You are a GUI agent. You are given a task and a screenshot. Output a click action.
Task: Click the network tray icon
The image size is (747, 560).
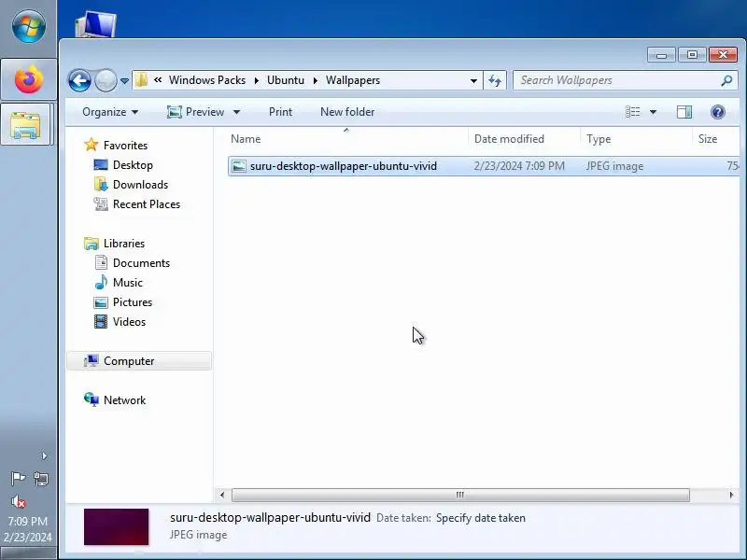pyautogui.click(x=41, y=479)
